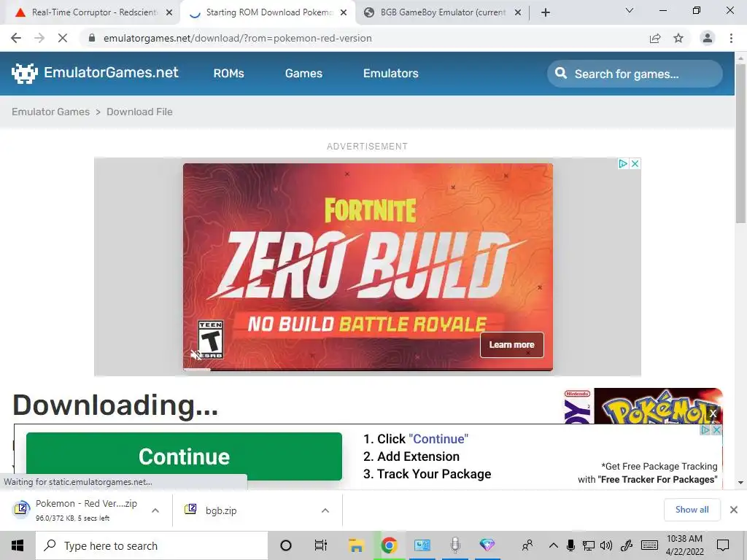Open File Explorer from taskbar
The width and height of the screenshot is (747, 560).
[356, 545]
